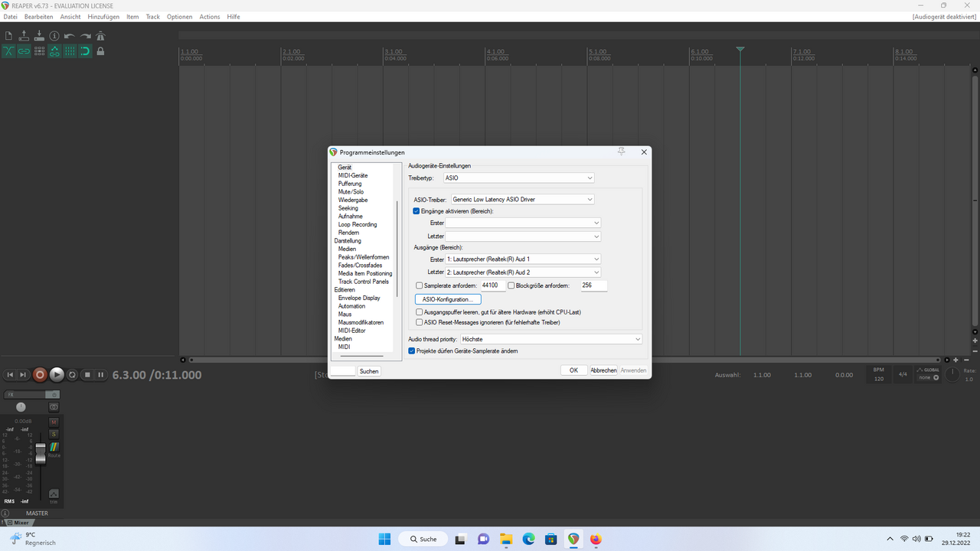Enable 'Samplerate anfordern' checkbox
Screen dimensions: 980x551
(419, 285)
